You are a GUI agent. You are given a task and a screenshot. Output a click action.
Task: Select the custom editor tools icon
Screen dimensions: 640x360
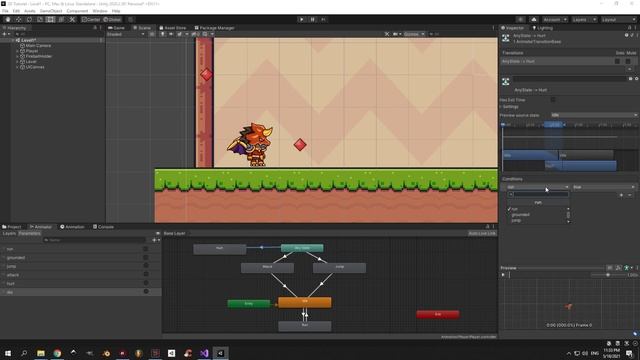point(72,19)
